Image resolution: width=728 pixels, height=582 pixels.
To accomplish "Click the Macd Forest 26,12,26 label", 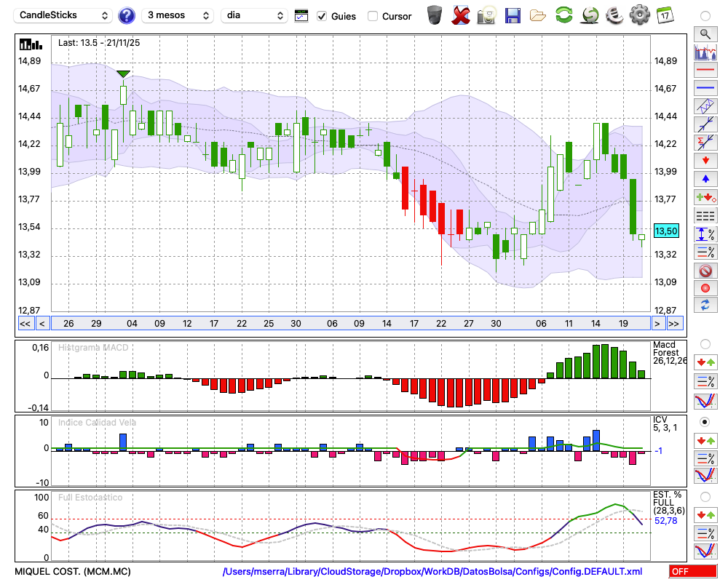I will (x=670, y=352).
